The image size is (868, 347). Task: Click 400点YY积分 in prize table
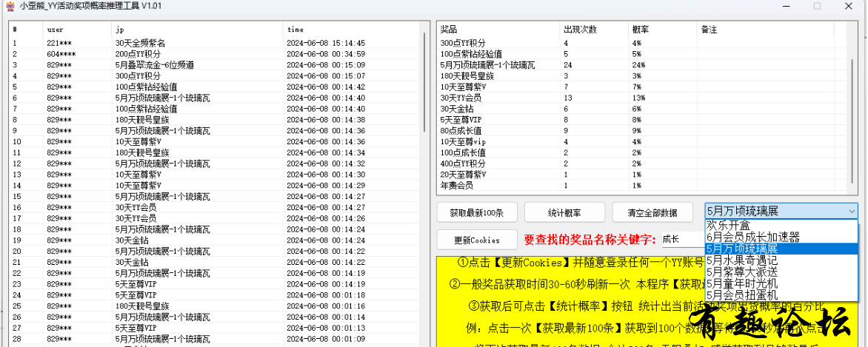point(463,164)
